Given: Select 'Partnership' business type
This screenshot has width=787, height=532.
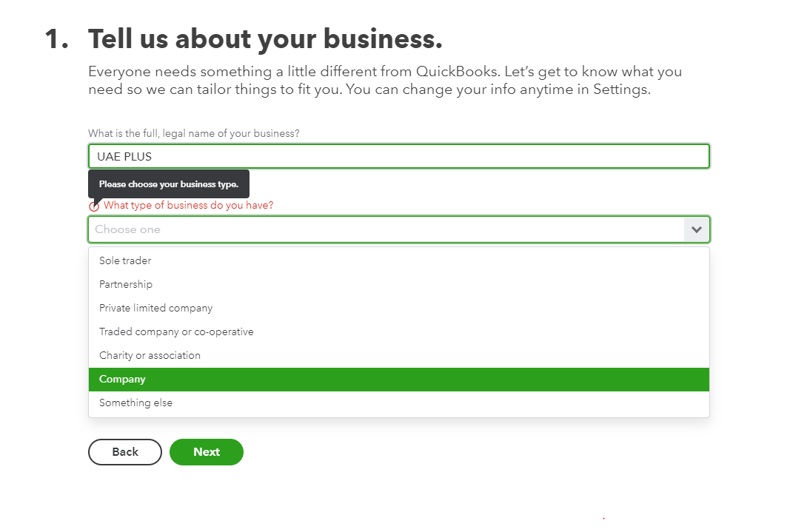Looking at the screenshot, I should [126, 284].
